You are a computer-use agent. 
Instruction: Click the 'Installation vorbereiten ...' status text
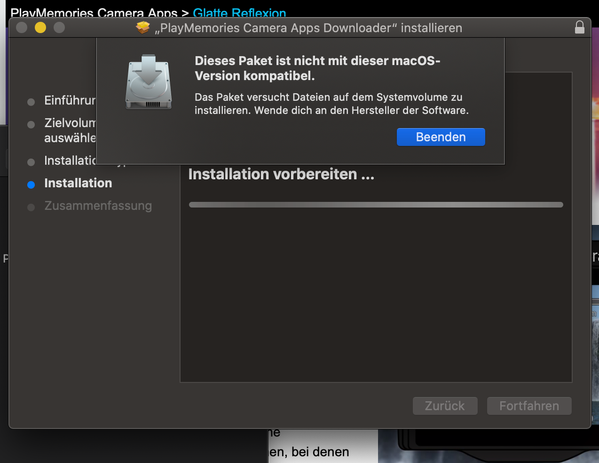pyautogui.click(x=281, y=174)
